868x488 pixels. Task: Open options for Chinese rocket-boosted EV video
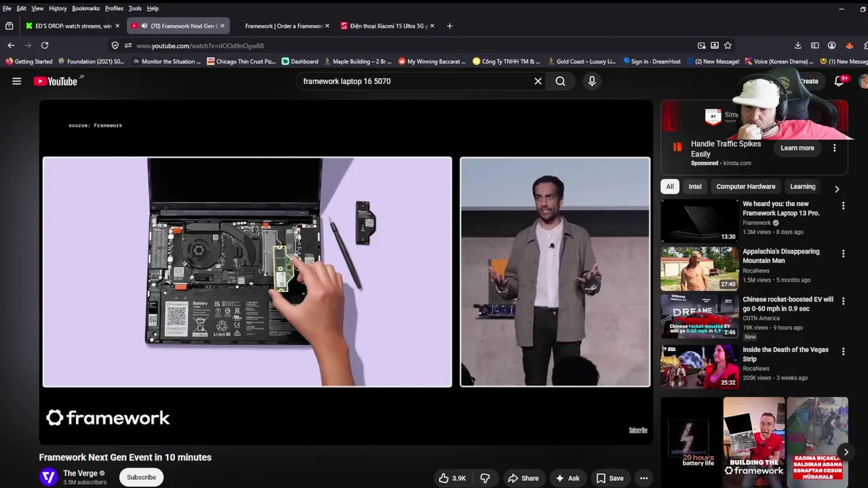click(x=843, y=301)
